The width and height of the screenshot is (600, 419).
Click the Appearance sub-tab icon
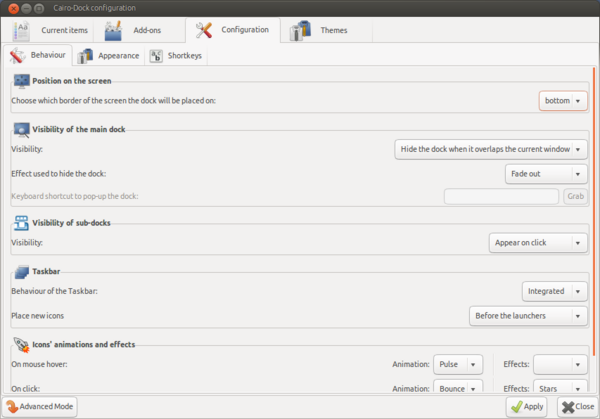click(85, 56)
